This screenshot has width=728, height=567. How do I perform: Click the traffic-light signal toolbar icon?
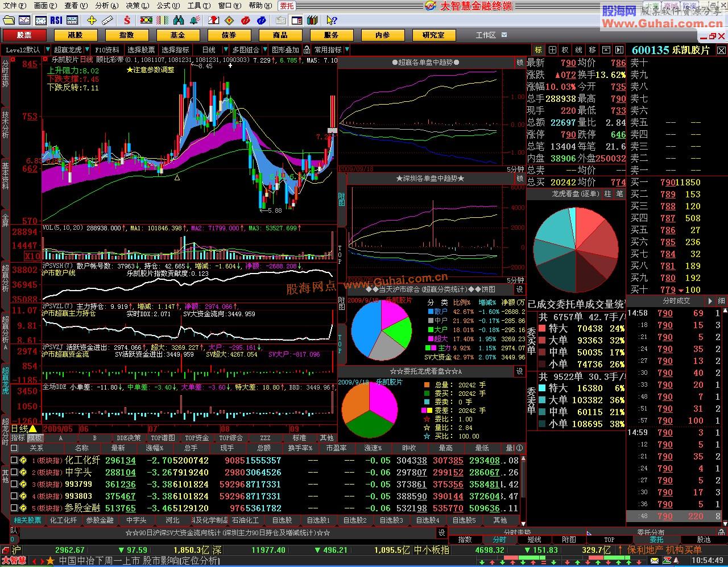(146, 20)
